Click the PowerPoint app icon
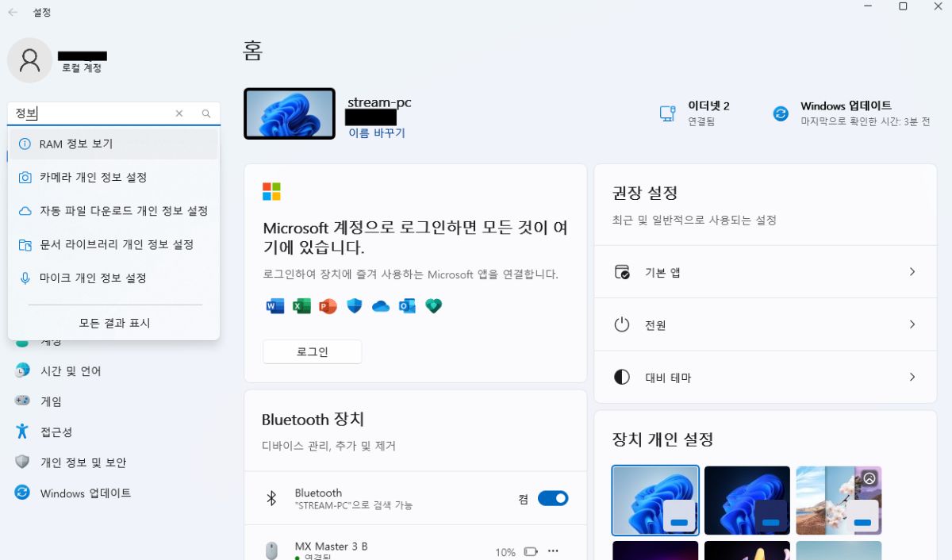Image resolution: width=952 pixels, height=560 pixels. 328,306
